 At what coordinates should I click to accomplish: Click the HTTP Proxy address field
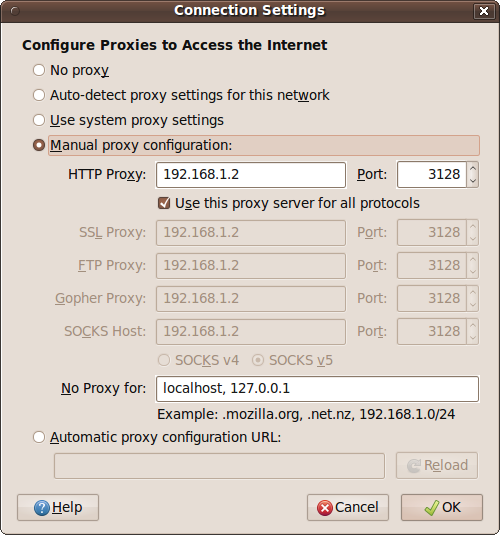(251, 175)
